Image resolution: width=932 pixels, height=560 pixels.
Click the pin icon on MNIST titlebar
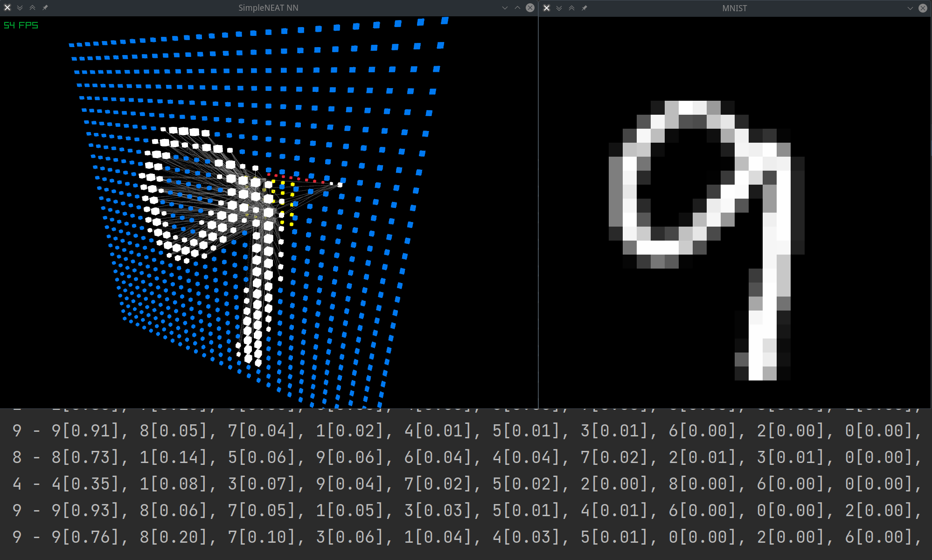click(x=584, y=8)
